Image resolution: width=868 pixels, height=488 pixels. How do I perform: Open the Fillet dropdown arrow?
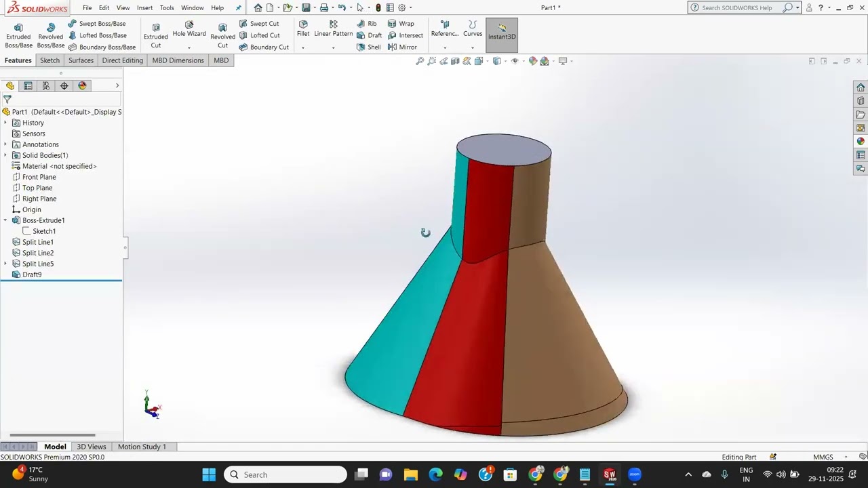click(303, 47)
